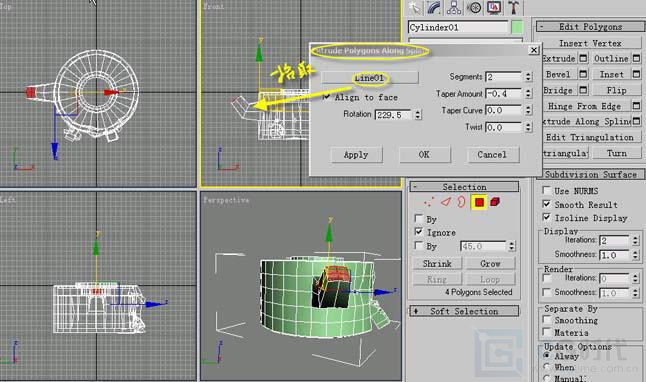646x382 pixels.
Task: Adjust the Segments spinner arrows
Action: 528,77
